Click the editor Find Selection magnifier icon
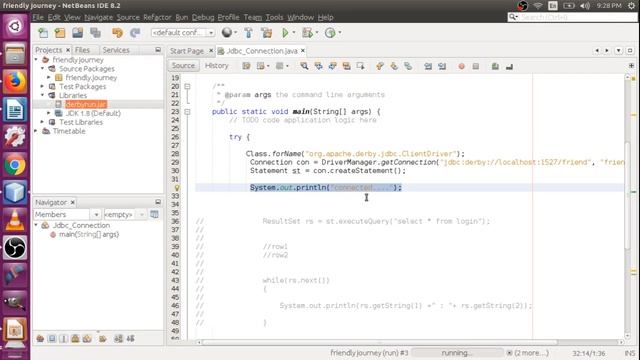 coord(304,66)
